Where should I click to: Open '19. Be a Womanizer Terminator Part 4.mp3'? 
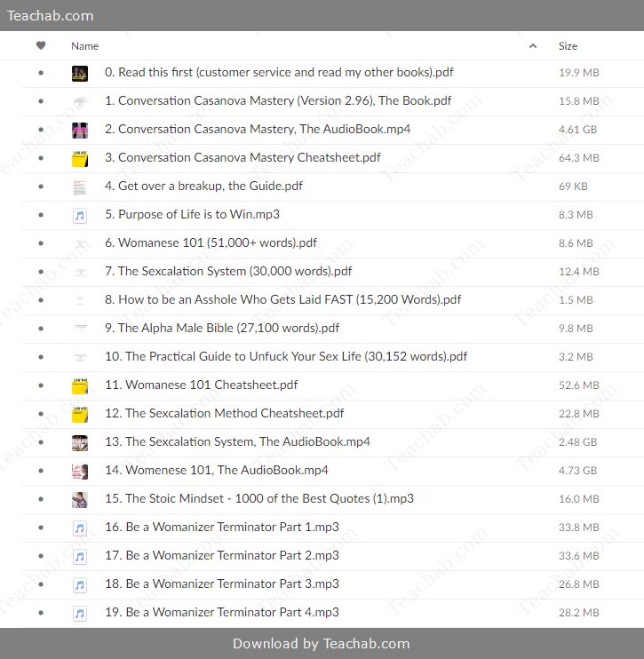point(222,612)
